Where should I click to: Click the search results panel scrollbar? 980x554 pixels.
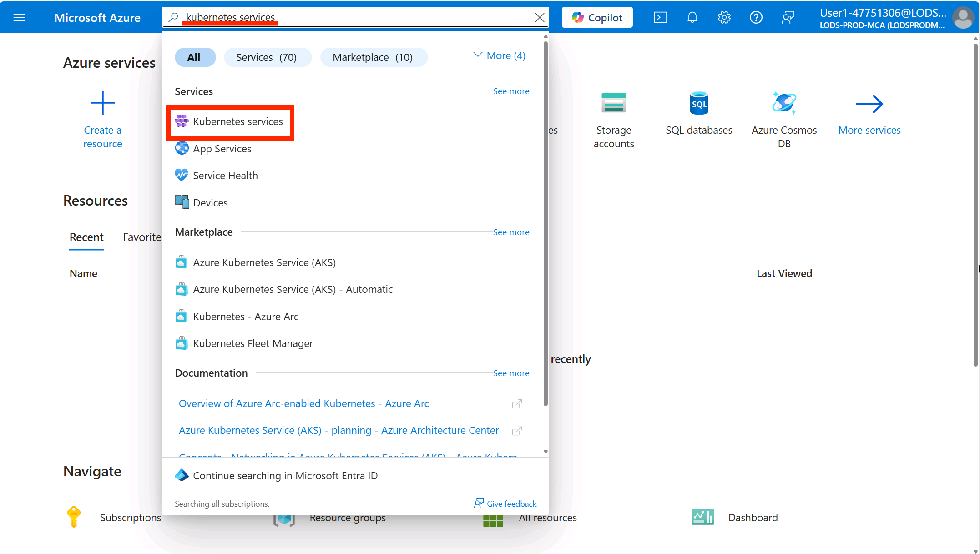pyautogui.click(x=546, y=223)
